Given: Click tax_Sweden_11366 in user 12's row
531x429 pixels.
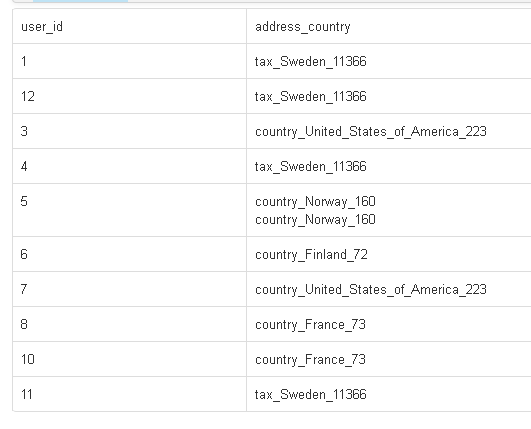Looking at the screenshot, I should click(311, 96).
